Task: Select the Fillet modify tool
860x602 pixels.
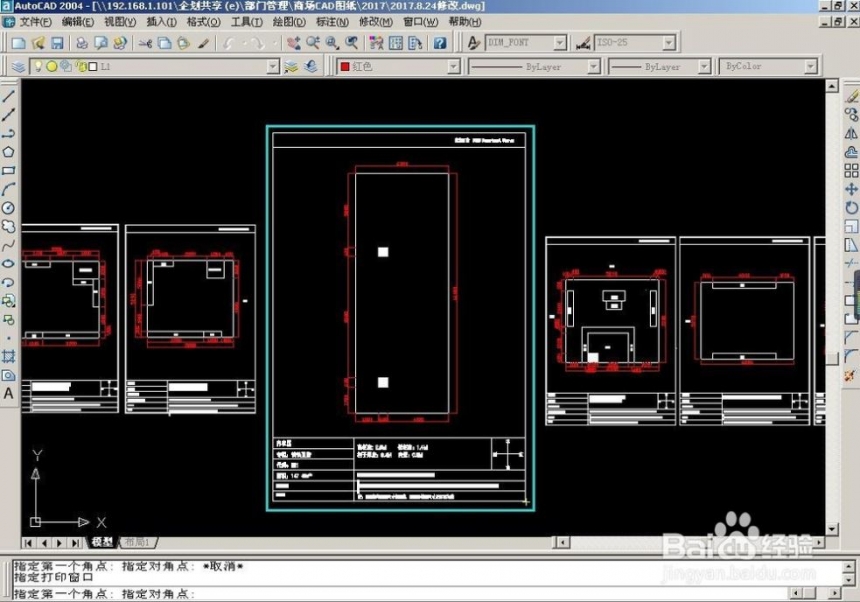Action: click(851, 356)
